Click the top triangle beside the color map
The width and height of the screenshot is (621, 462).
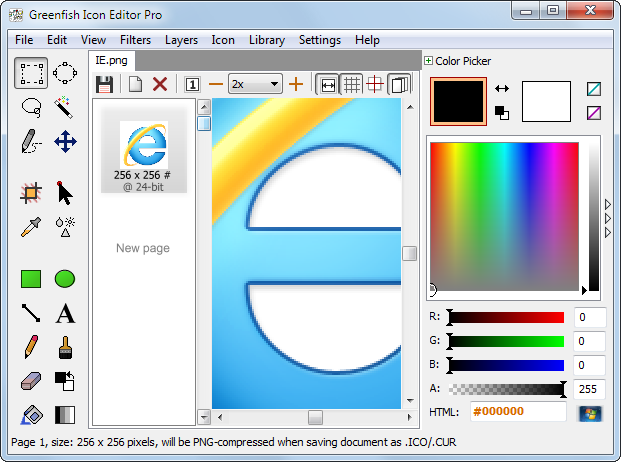[608, 205]
